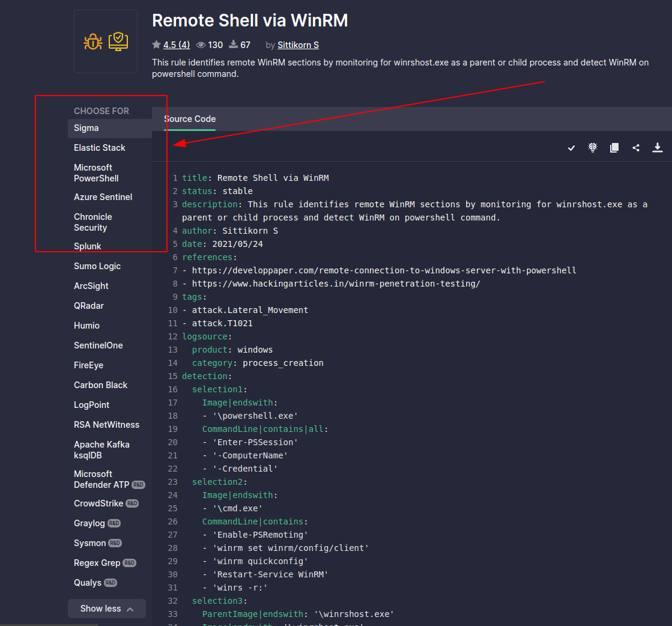Select Sigma in the platform list
The image size is (672, 626).
[86, 128]
